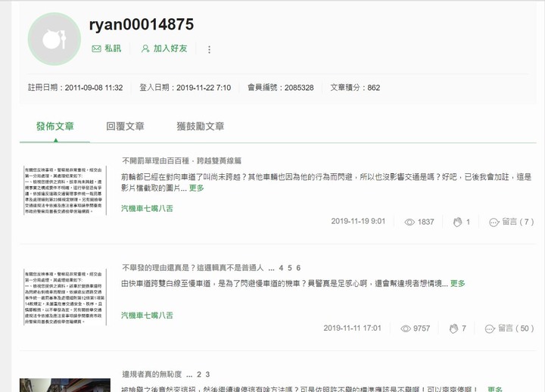Click the 文章積分：862 text

point(355,88)
